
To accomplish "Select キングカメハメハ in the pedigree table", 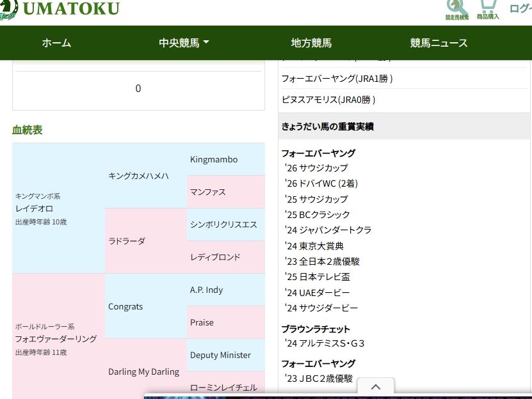I will coord(138,175).
